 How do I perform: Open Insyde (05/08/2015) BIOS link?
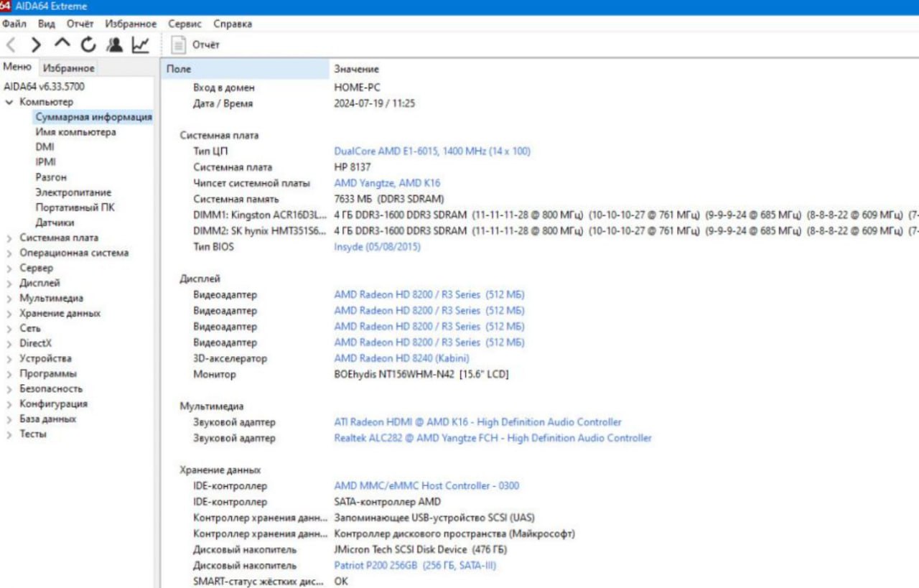coord(377,246)
